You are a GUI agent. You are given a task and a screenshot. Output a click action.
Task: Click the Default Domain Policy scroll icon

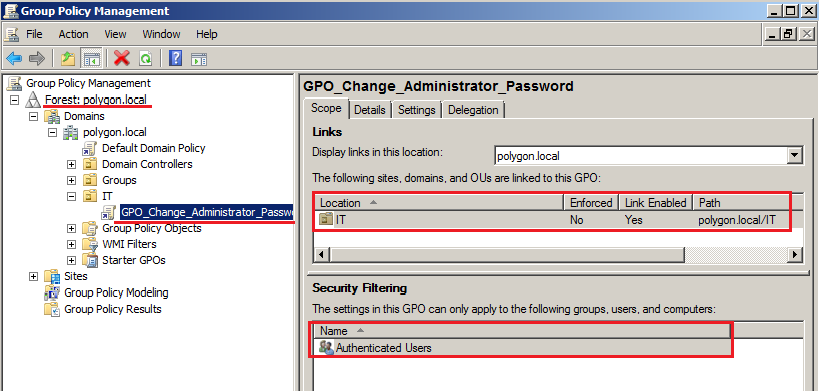(90, 148)
